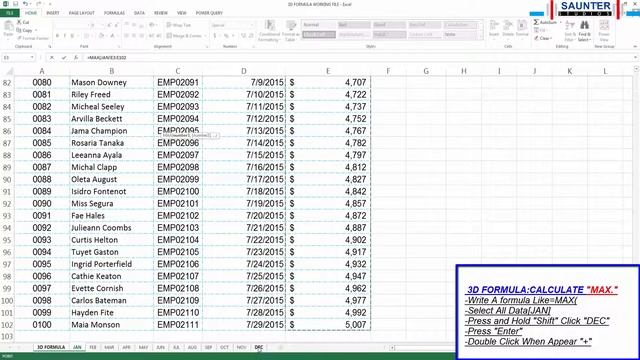Choose Merge & Center
Image resolution: width=640 pixels, height=360 pixels.
tap(184, 36)
